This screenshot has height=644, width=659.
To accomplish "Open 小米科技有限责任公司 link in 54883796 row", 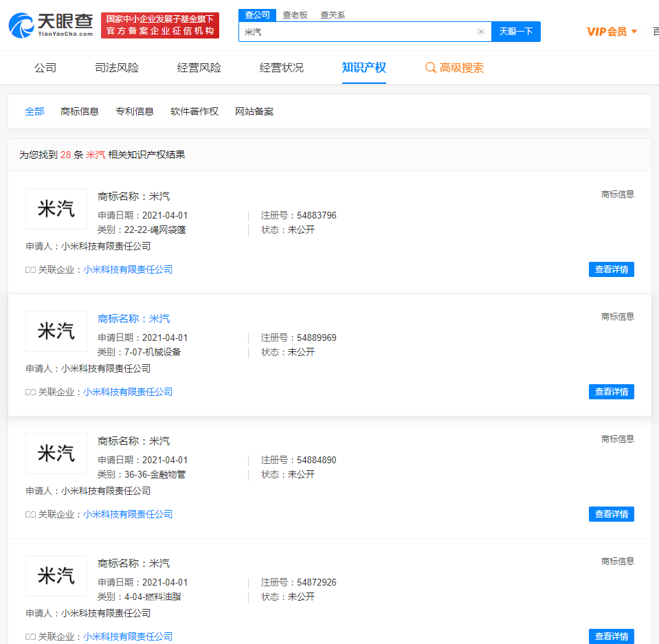I will click(128, 270).
